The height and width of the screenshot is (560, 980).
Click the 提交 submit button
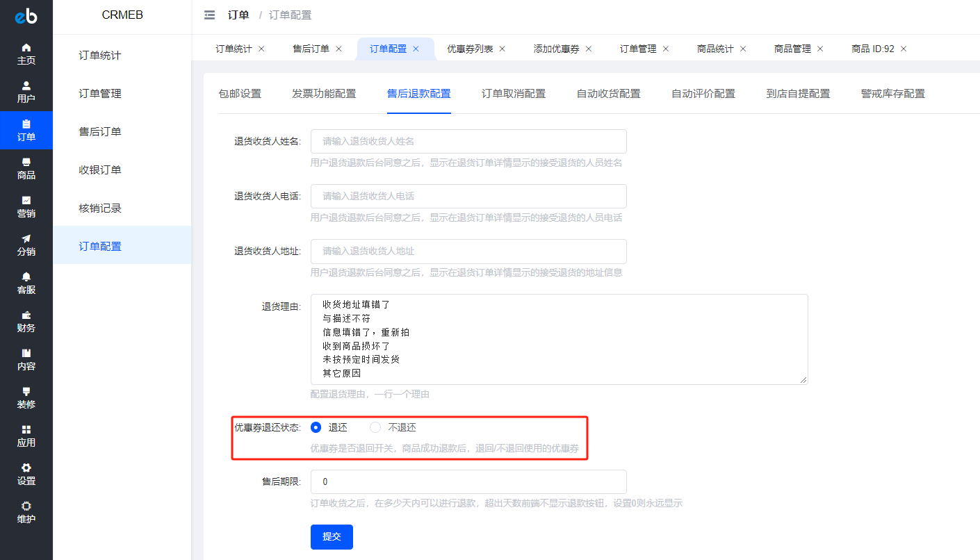coord(332,537)
